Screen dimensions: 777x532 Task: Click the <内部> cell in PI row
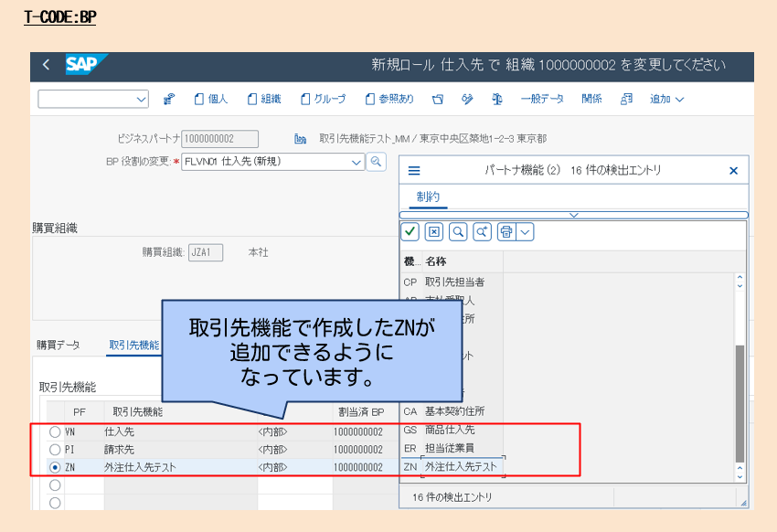pyautogui.click(x=295, y=450)
